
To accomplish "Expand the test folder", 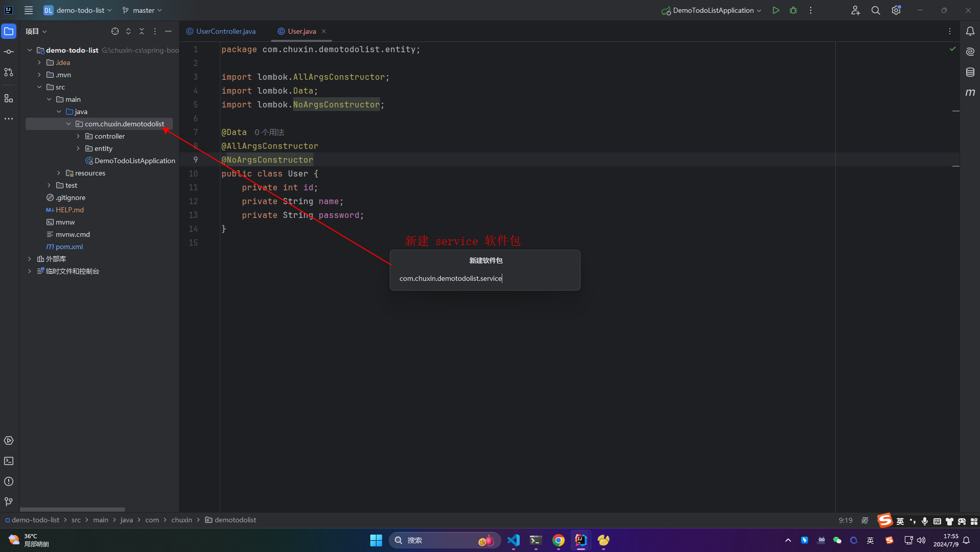I will tap(49, 185).
